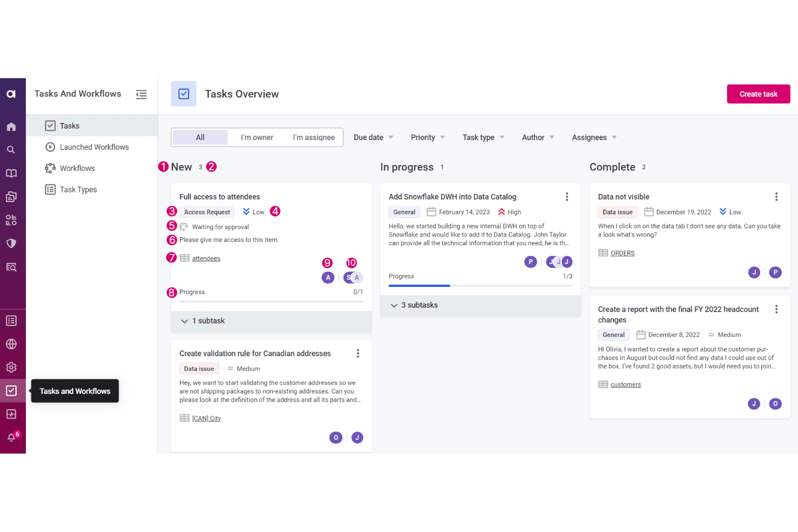Open the Home icon in the left sidebar
The image size is (798, 532).
(x=11, y=127)
